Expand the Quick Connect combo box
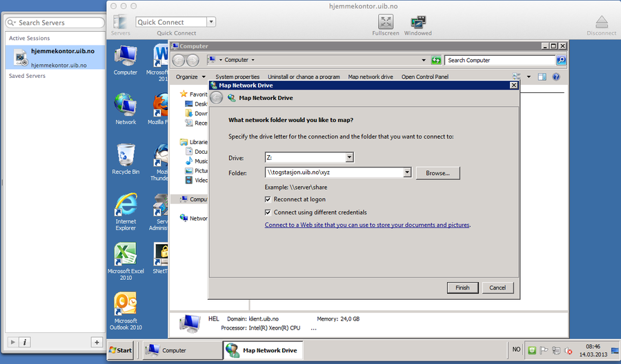 tap(211, 22)
